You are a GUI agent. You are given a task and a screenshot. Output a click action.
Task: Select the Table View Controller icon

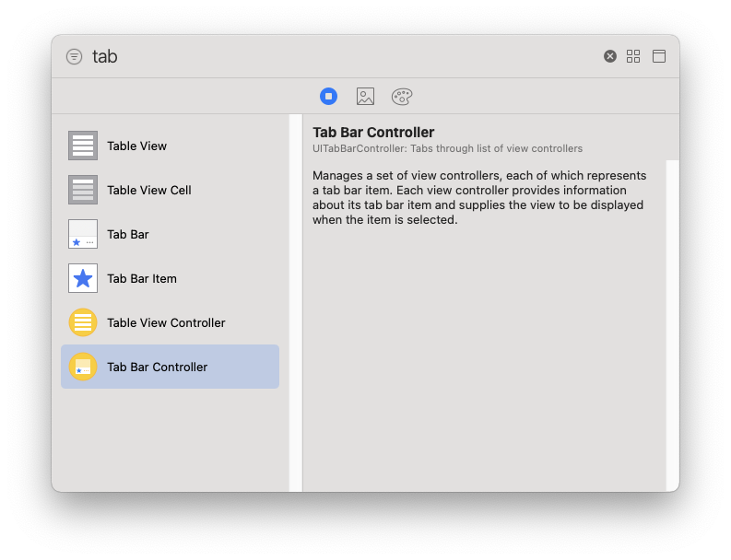click(x=83, y=322)
